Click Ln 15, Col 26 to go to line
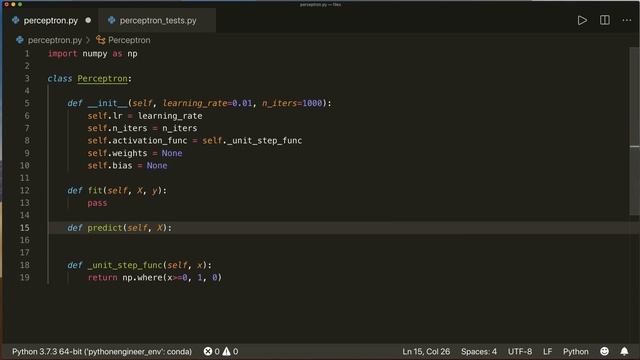This screenshot has height=360, width=640. coord(426,351)
